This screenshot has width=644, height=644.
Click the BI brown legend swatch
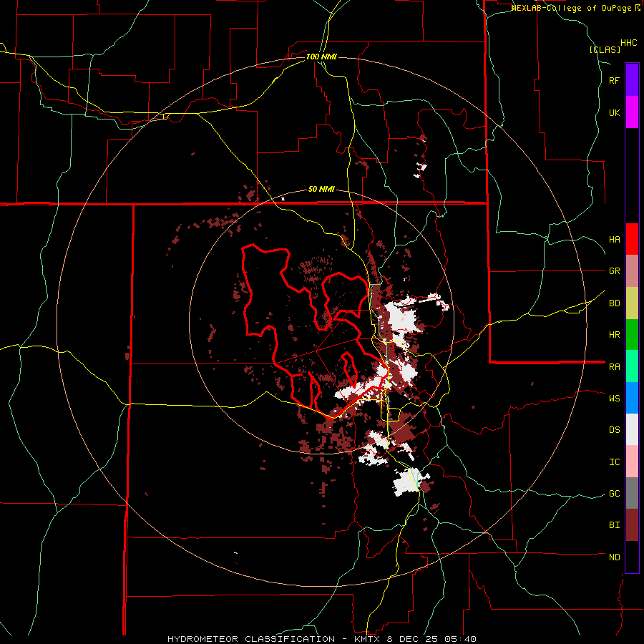coord(632,525)
